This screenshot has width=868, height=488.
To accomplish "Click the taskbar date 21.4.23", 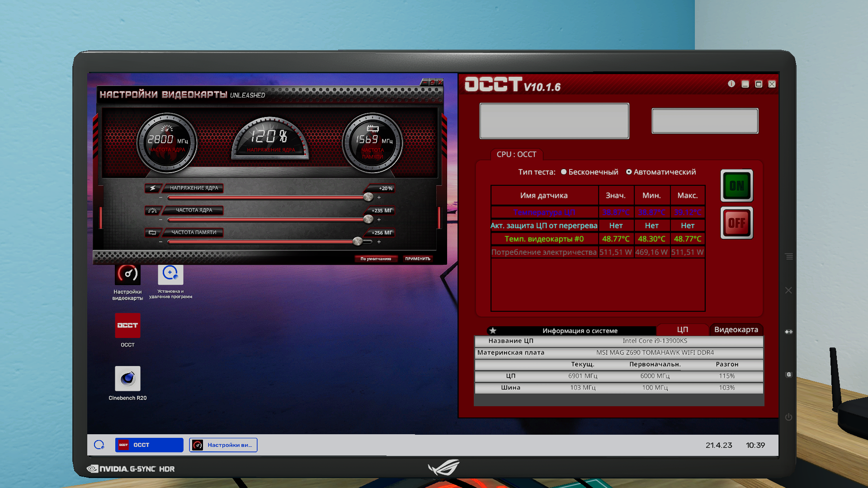I will tap(718, 445).
